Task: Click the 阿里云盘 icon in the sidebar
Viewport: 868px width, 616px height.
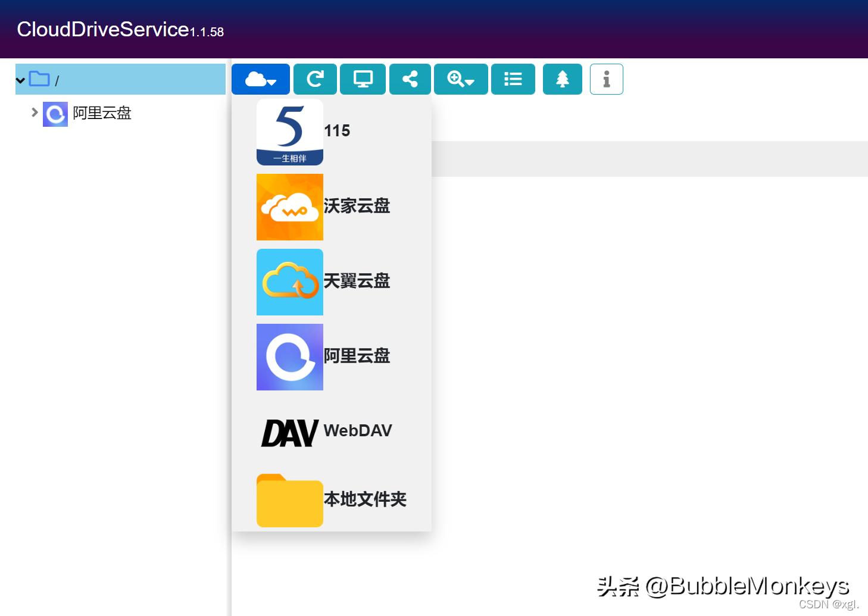Action: [x=55, y=113]
